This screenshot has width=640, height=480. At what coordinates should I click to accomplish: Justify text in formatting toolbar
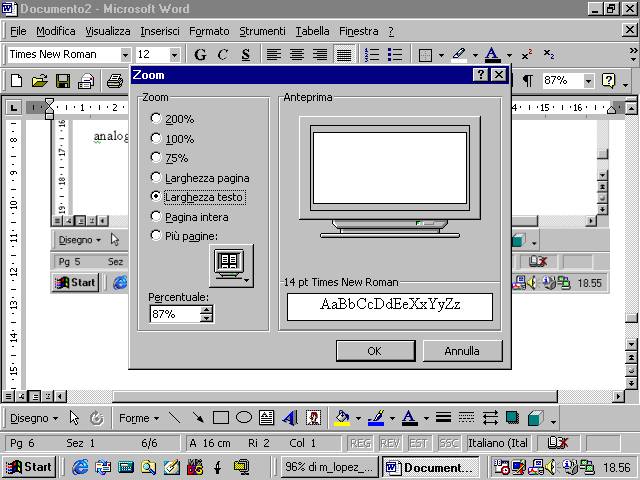click(344, 54)
